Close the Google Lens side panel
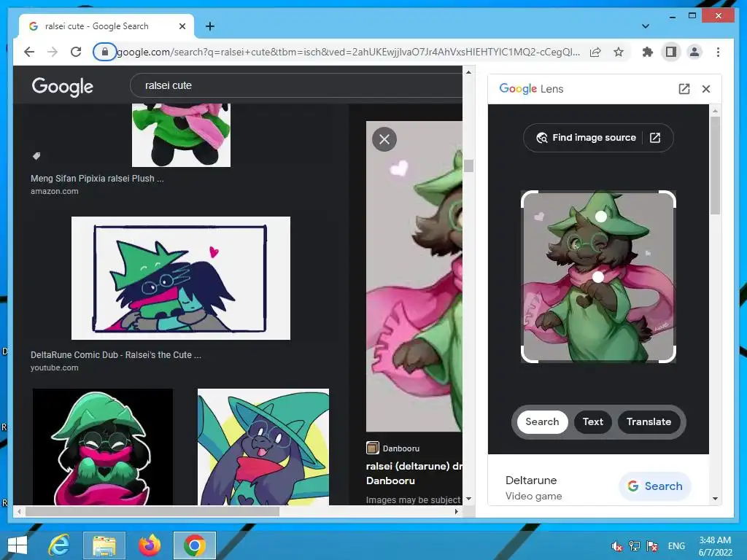 tap(706, 89)
